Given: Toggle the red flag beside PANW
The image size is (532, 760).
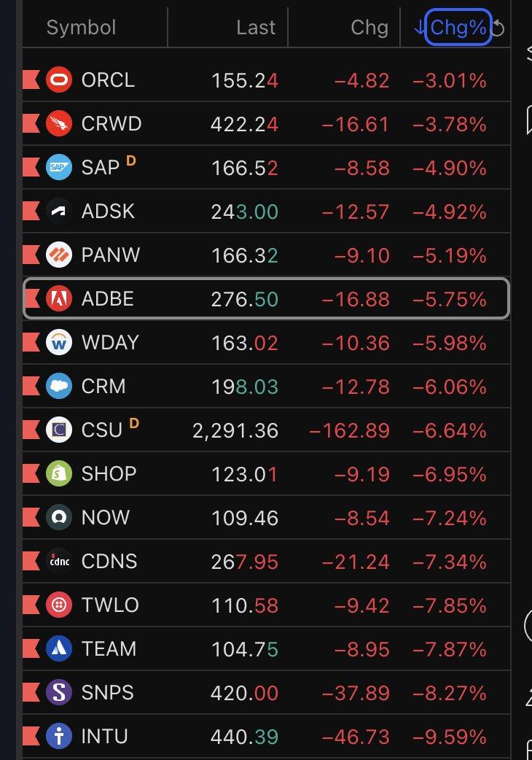Looking at the screenshot, I should tap(31, 255).
